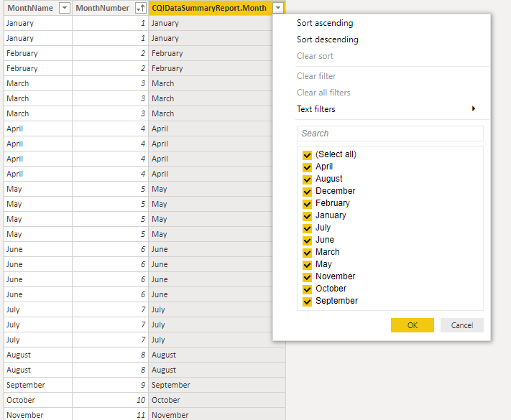Click November in the CQIDataSummaryReport.Month column
Image resolution: width=511 pixels, height=420 pixels.
(x=217, y=414)
